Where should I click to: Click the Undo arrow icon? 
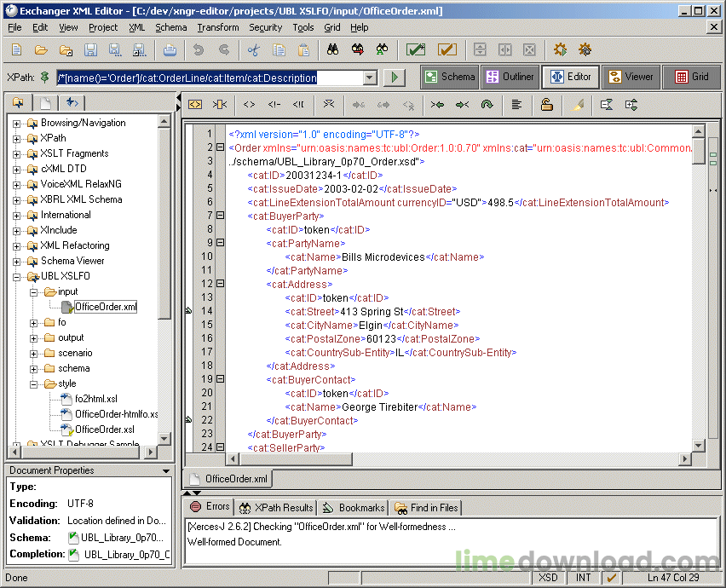(199, 49)
